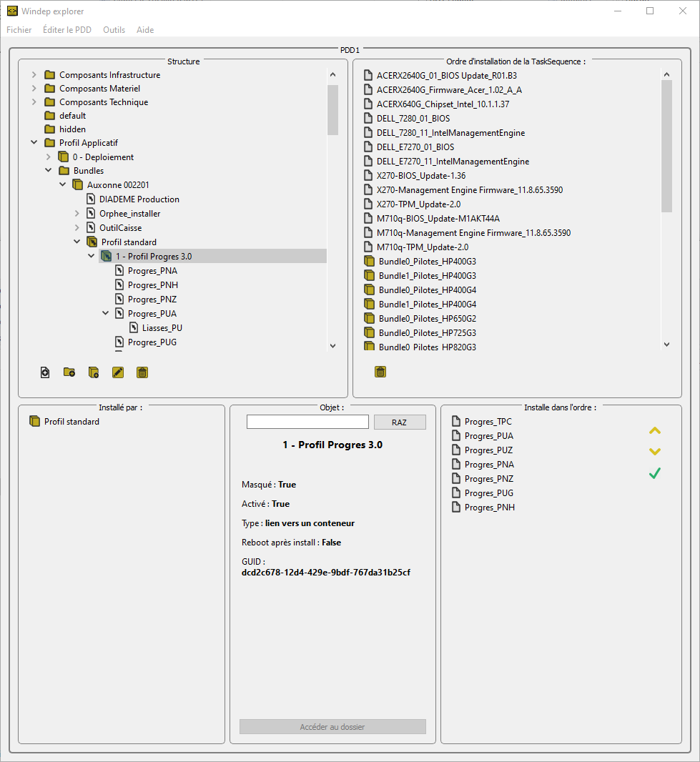Click the Profil standard container icon in the tree
The width and height of the screenshot is (700, 762).
[x=92, y=242]
